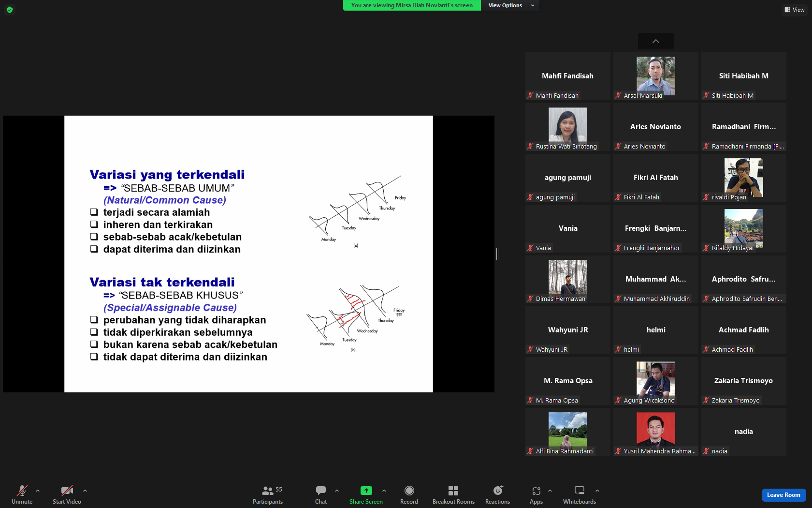Click '(Natural/Common Cause)' text on slide

point(165,200)
